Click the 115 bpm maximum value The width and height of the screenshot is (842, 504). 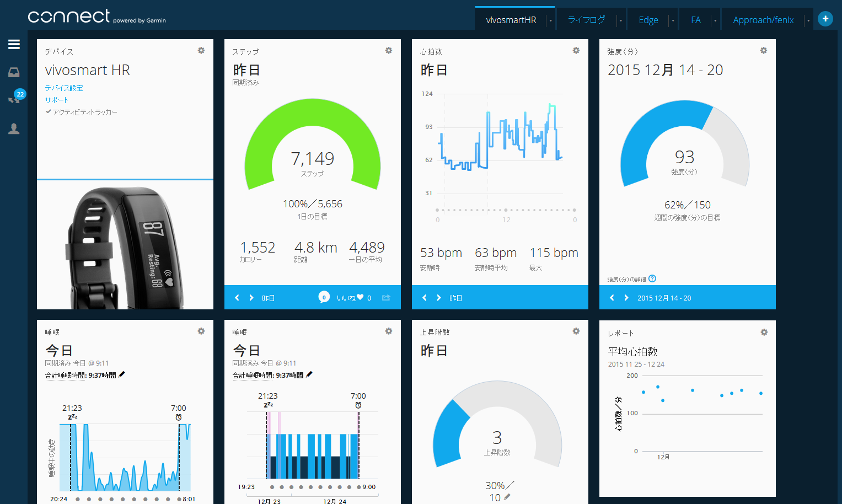[x=554, y=253]
